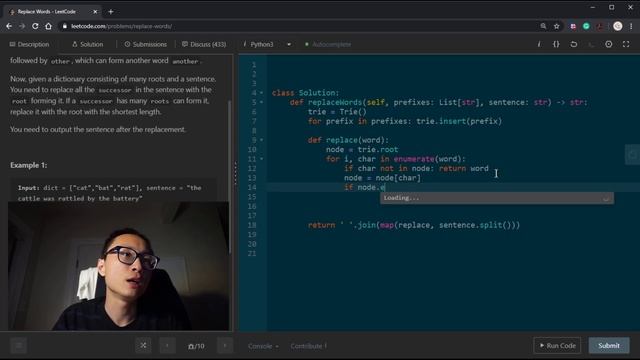Collapse the replace(word) function fold arrow

(x=262, y=140)
